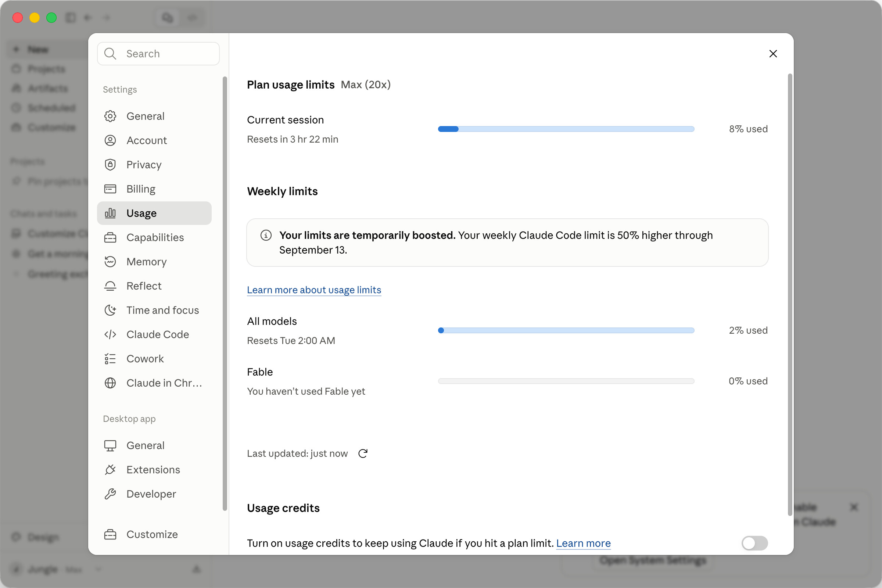Open Claude Code via the code brackets icon
This screenshot has width=882, height=588.
tap(110, 334)
